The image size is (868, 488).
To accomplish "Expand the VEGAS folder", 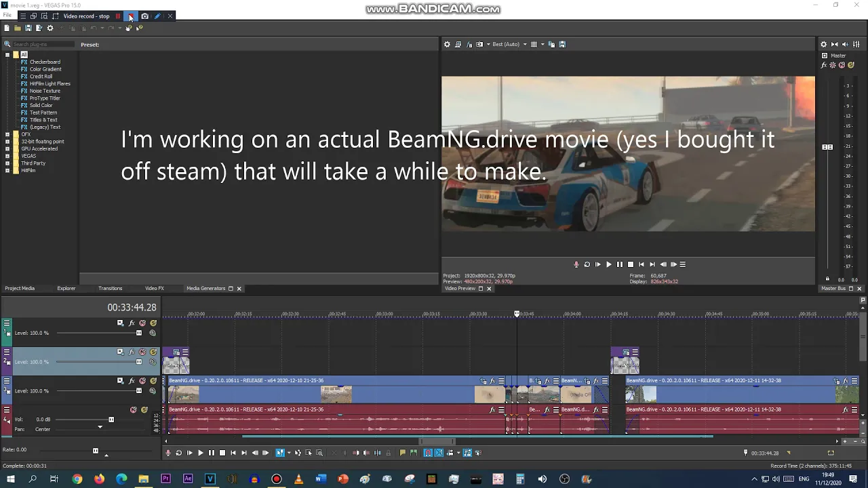I will (x=7, y=156).
